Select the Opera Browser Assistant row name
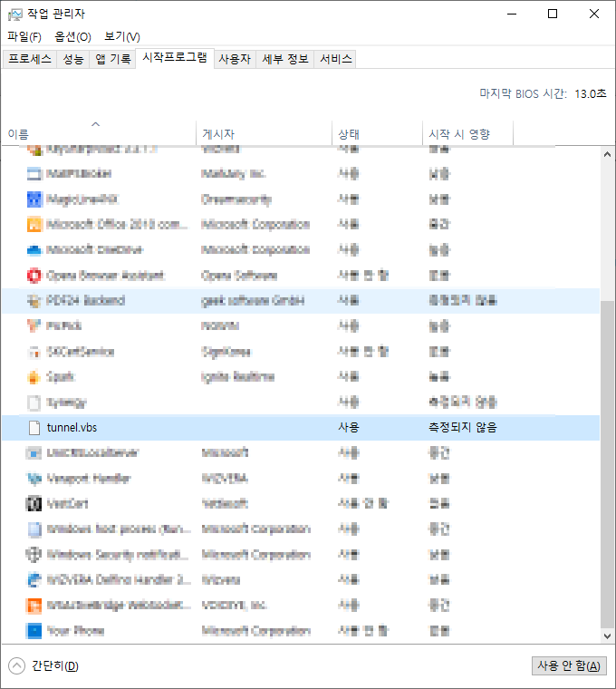 click(x=105, y=276)
